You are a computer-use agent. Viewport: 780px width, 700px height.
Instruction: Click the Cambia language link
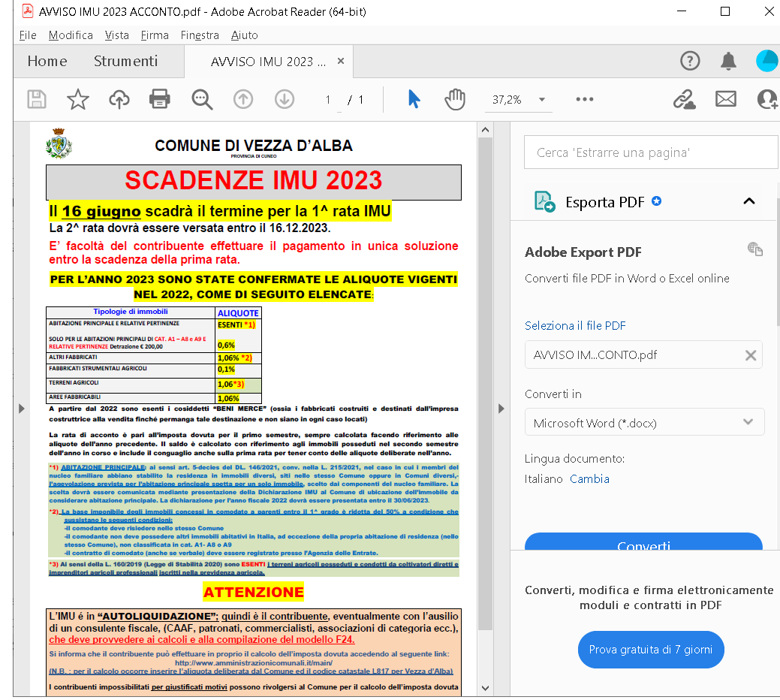589,478
